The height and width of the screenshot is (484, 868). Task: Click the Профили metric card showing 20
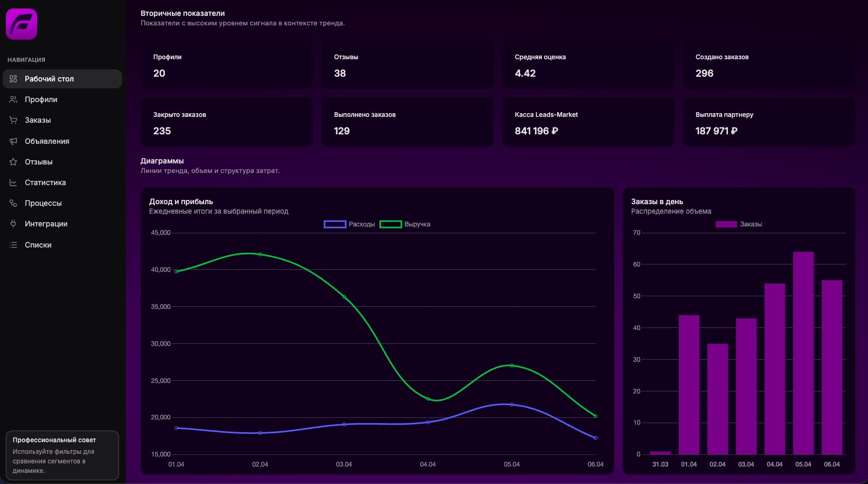[x=227, y=65]
